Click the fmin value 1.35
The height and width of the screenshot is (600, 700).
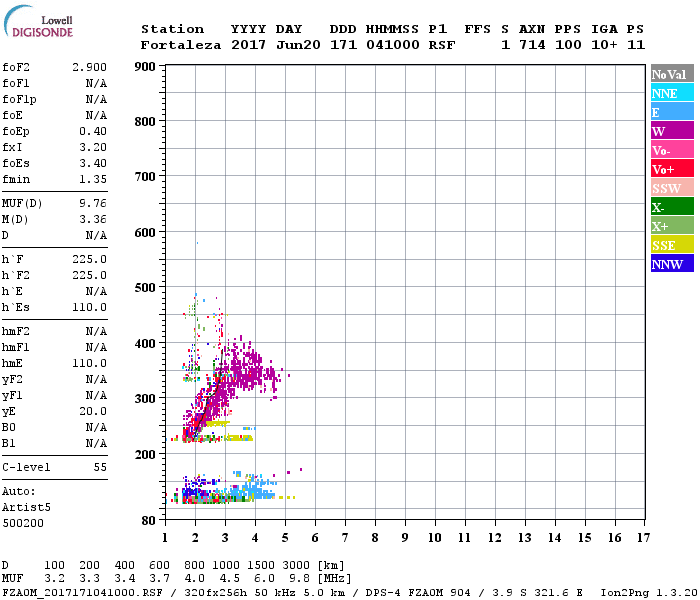93,179
